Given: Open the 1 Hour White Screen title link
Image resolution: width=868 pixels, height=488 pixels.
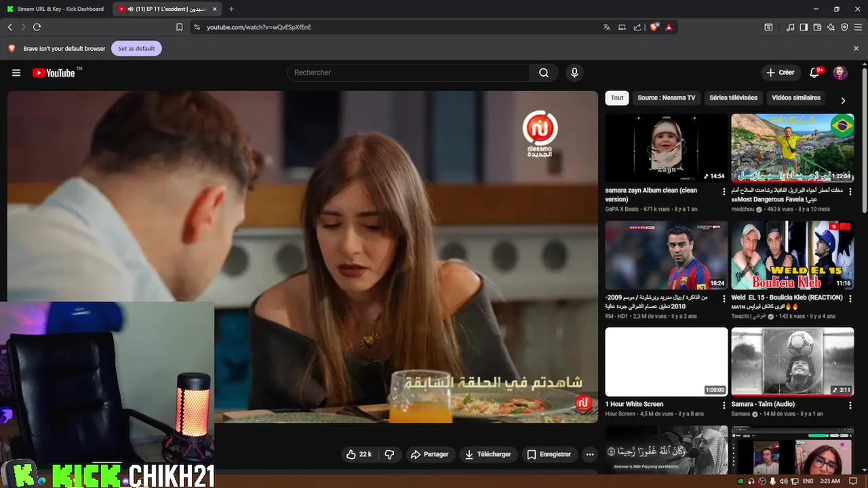Looking at the screenshot, I should coord(634,404).
